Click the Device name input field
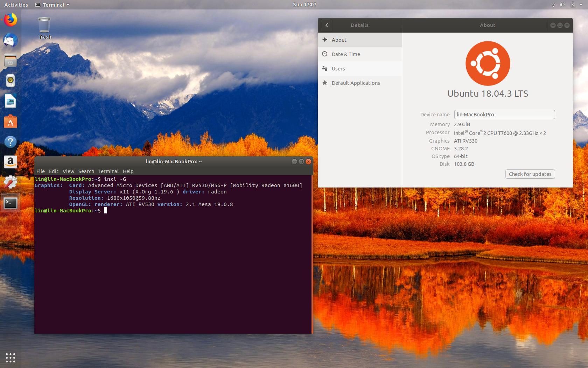 (504, 115)
